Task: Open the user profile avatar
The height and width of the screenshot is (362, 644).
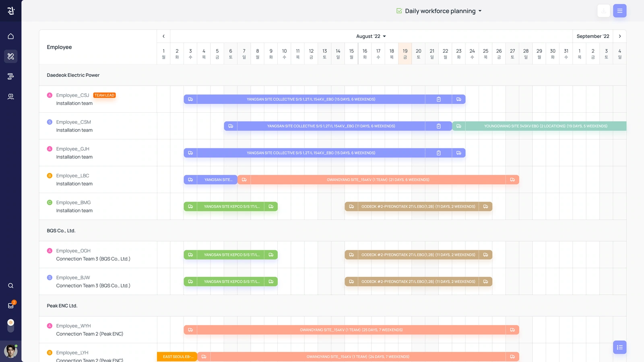Action: pos(11,351)
